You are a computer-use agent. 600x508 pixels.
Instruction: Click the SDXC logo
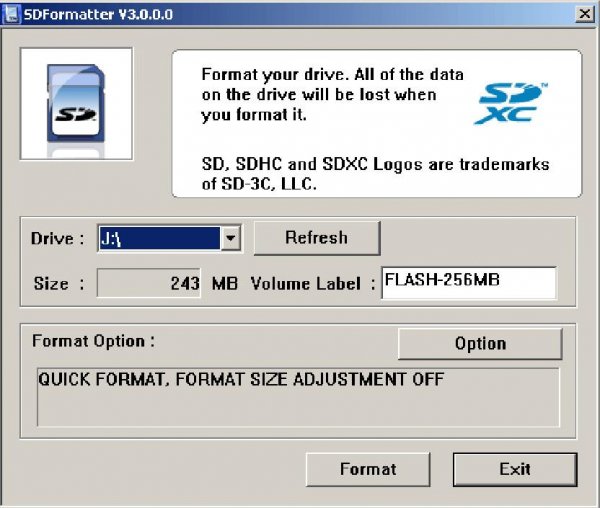(x=512, y=104)
